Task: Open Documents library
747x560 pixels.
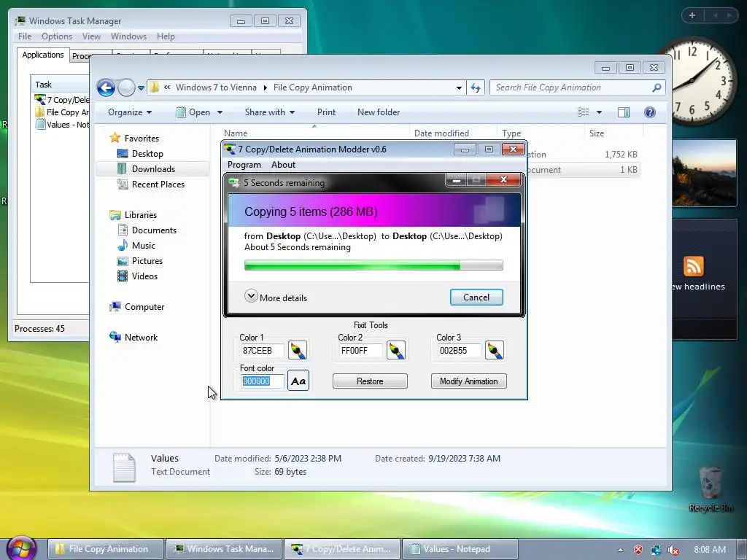Action: point(154,230)
